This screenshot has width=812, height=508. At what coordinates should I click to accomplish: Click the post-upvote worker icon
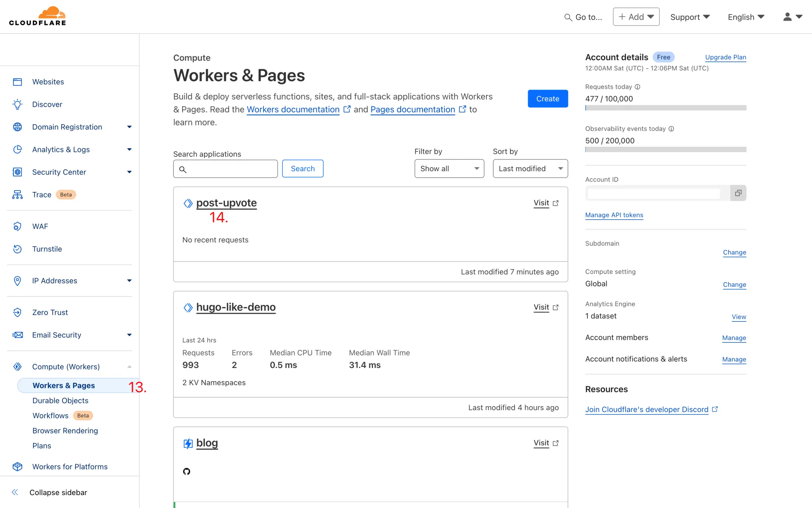(x=188, y=203)
